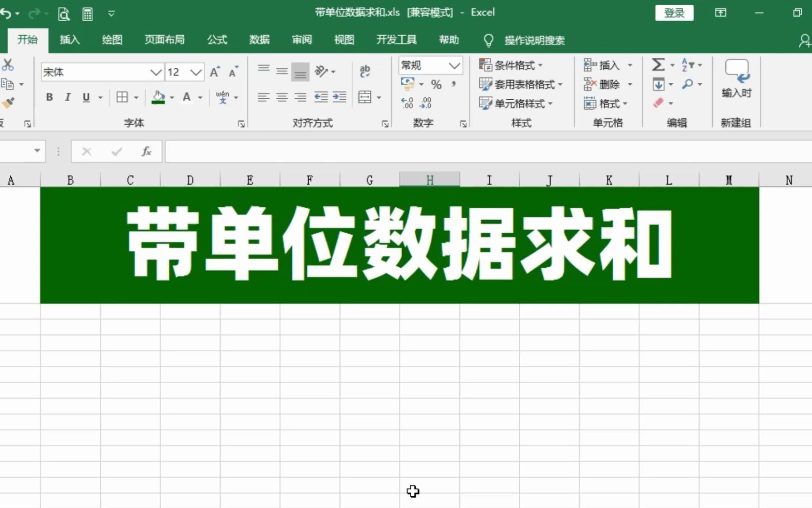Open the 公式 ribbon tab

coord(217,40)
